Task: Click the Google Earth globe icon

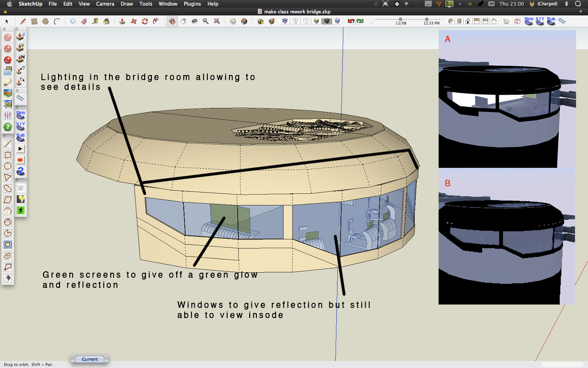Action: point(244,21)
